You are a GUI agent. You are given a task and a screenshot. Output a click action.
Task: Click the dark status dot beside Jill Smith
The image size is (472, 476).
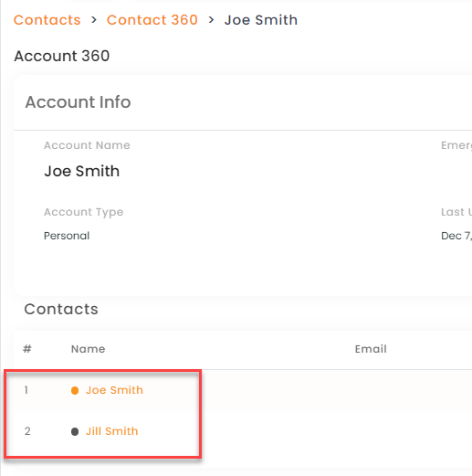click(x=75, y=431)
